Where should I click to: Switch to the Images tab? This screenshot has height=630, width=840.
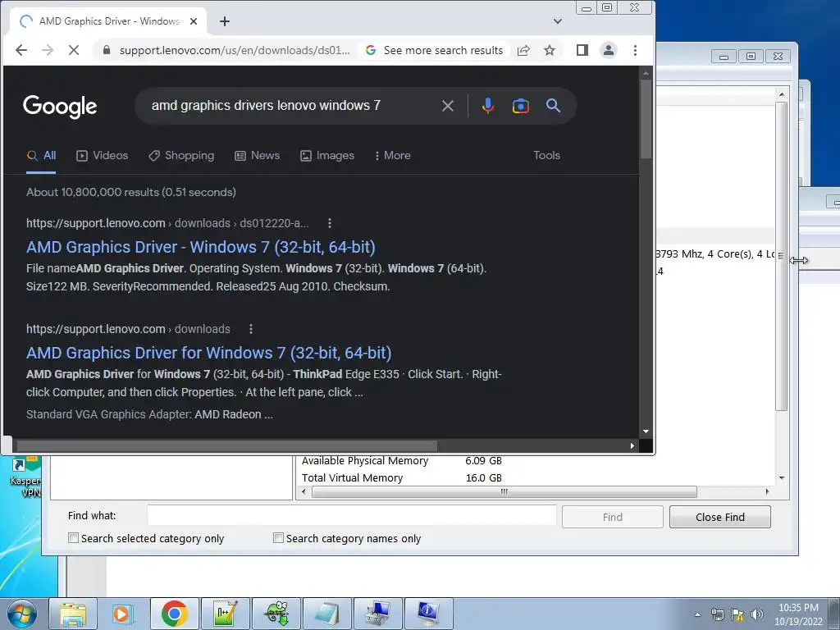[x=327, y=155]
